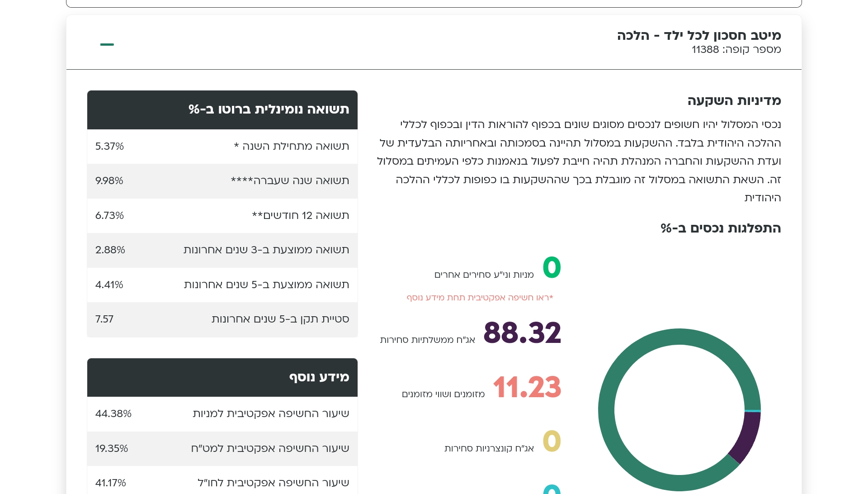Screen dimensions: 868x494
Task: Click the red note about effective exposure
Action: click(480, 298)
